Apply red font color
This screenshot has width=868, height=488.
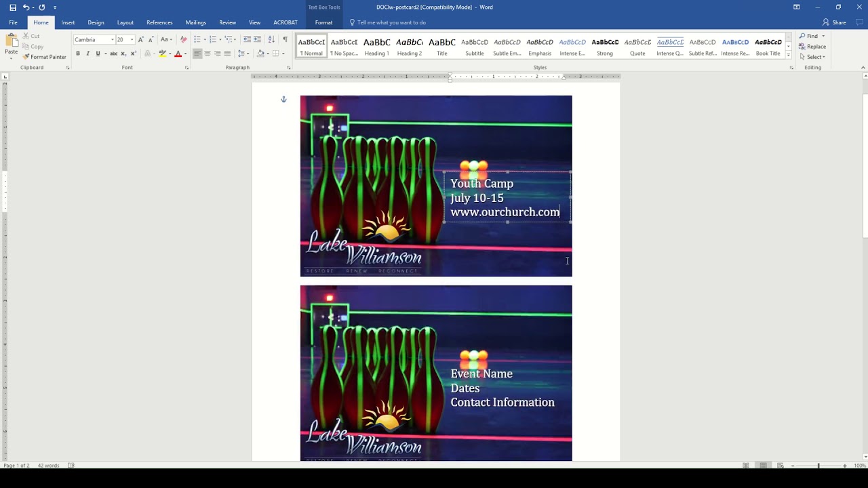(x=178, y=54)
